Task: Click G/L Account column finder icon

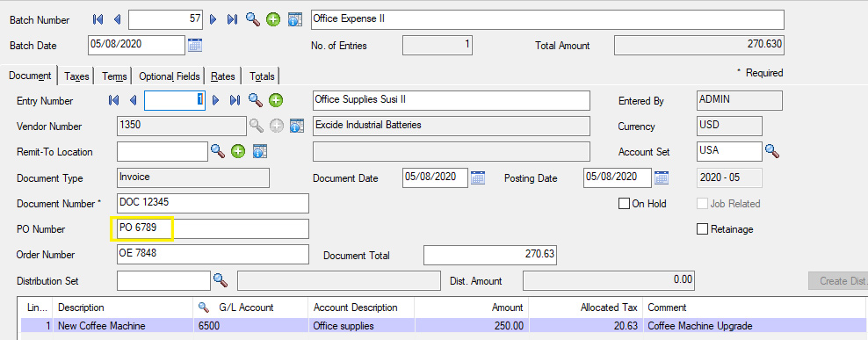Action: click(204, 307)
